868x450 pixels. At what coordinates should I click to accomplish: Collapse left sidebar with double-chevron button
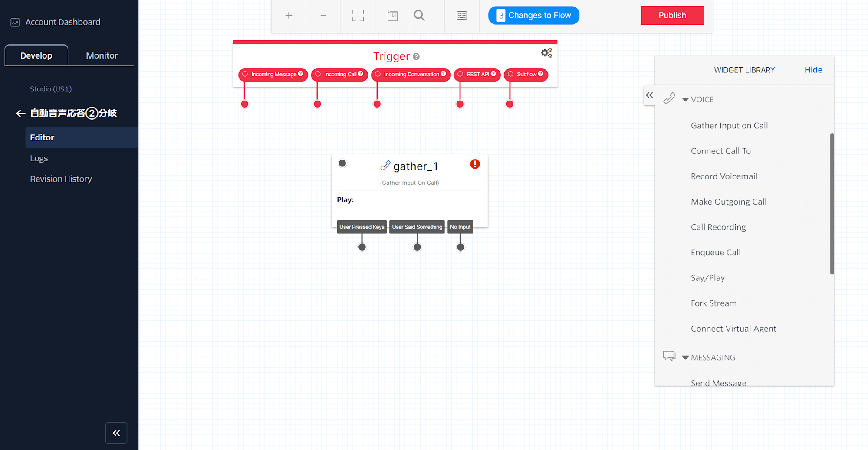point(116,433)
